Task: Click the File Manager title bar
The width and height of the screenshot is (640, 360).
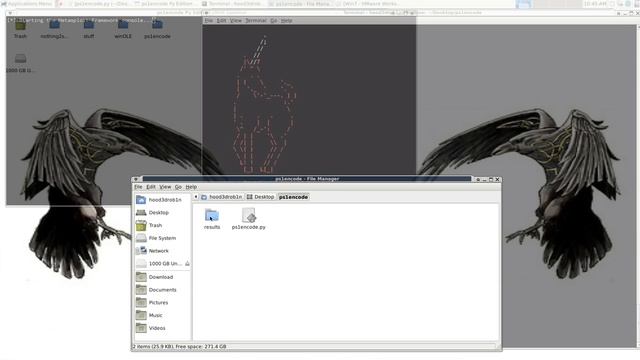Action: click(307, 179)
